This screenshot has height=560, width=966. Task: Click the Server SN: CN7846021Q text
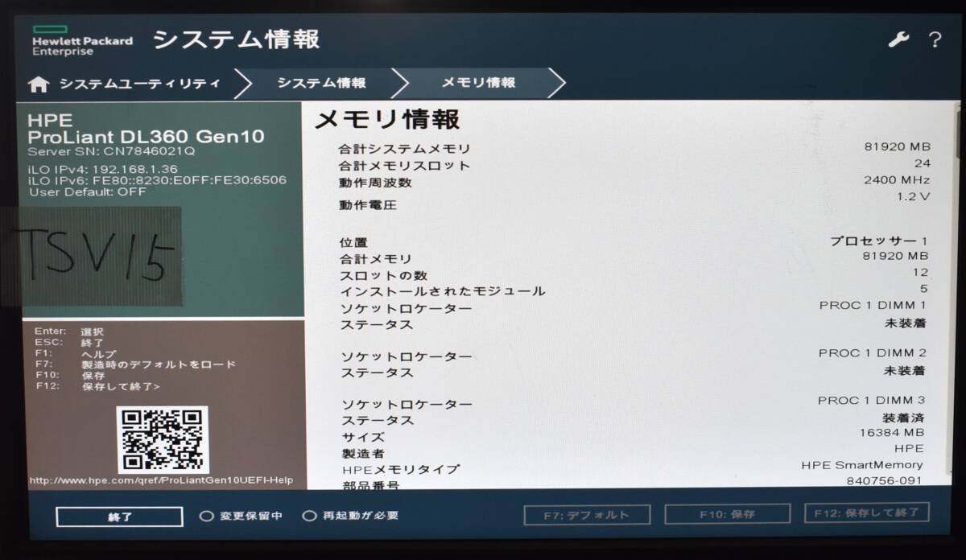pyautogui.click(x=111, y=151)
